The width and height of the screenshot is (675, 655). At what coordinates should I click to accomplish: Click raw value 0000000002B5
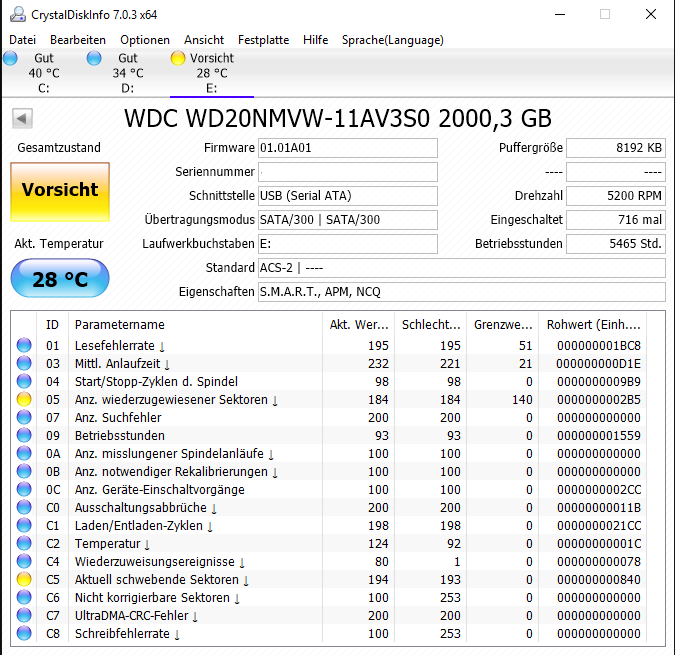598,400
